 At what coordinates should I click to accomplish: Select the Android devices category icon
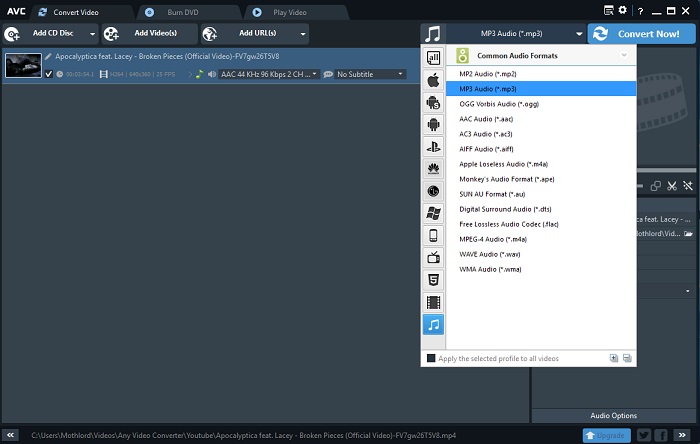(x=433, y=124)
